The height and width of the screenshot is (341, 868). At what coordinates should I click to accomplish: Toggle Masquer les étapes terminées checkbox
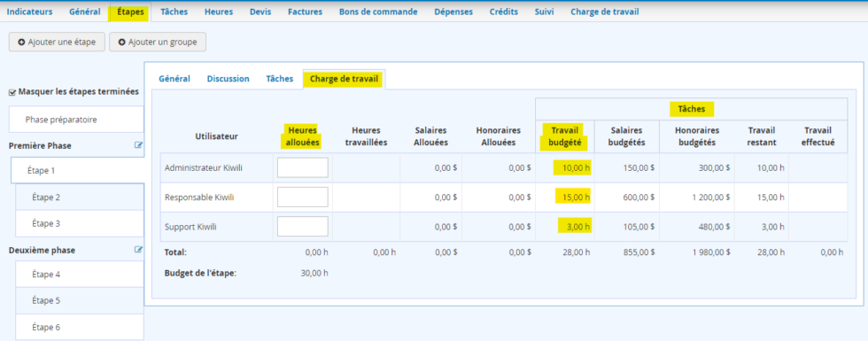[12, 92]
